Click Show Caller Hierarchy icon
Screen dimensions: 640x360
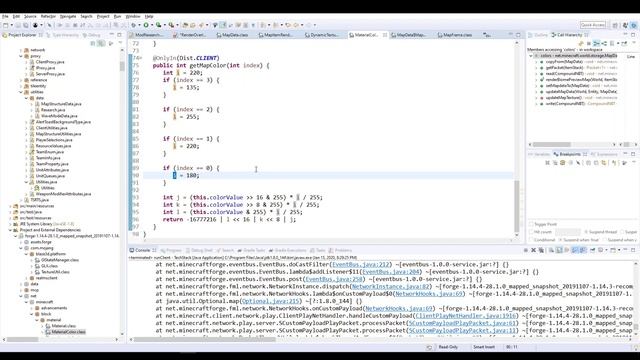point(596,43)
